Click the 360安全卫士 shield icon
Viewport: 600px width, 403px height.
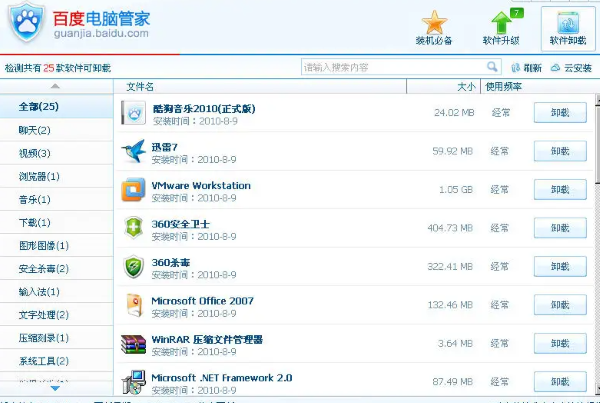coord(133,227)
